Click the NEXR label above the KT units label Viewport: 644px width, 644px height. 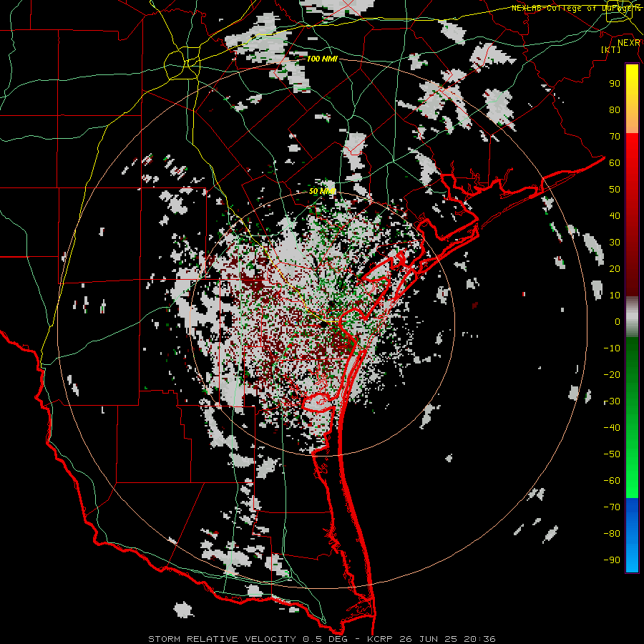pyautogui.click(x=629, y=43)
